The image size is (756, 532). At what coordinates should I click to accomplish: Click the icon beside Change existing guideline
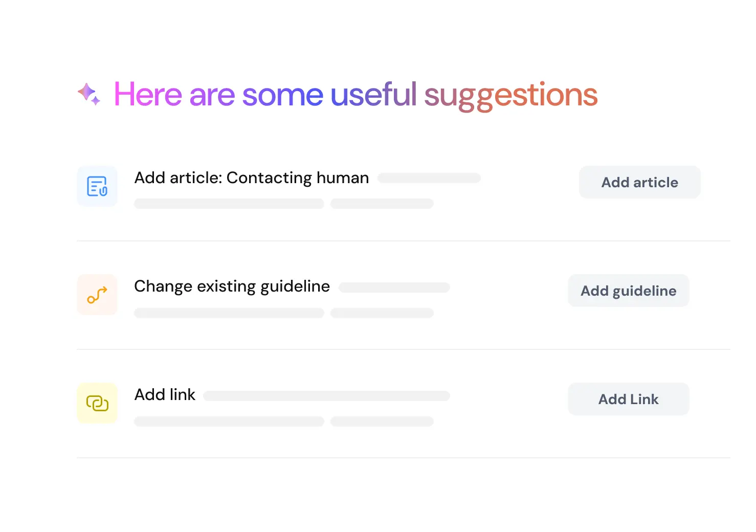tap(97, 295)
